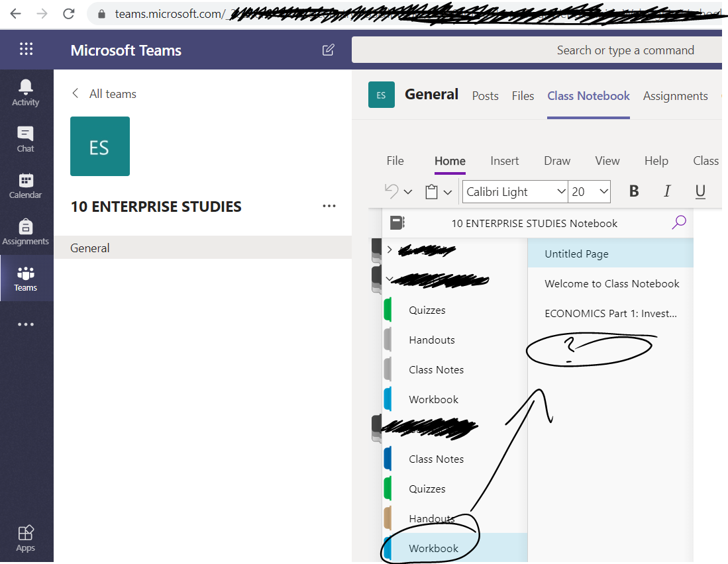This screenshot has height=564, width=728.
Task: Open the app launcher grid
Action: pos(26,49)
